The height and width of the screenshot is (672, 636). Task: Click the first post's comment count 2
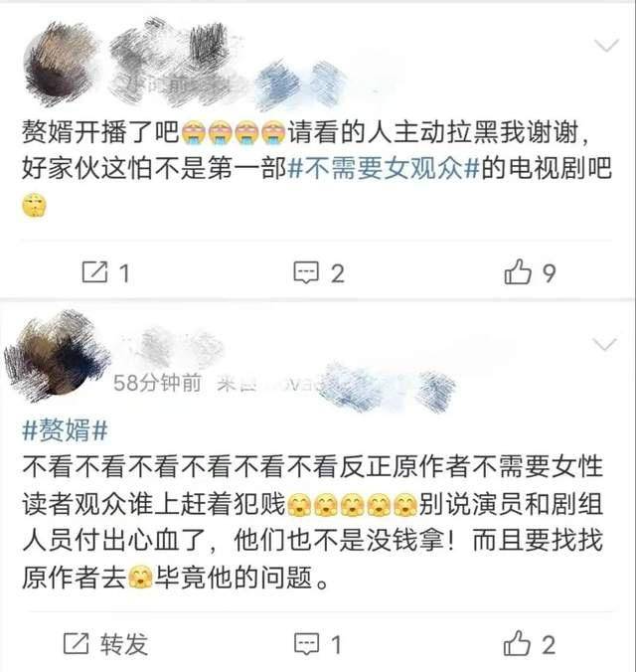click(x=337, y=273)
